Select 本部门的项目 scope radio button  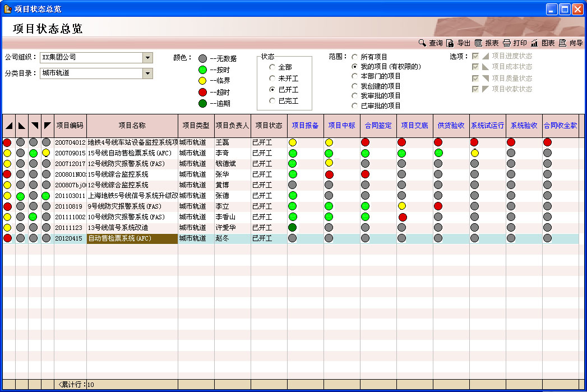click(x=354, y=76)
